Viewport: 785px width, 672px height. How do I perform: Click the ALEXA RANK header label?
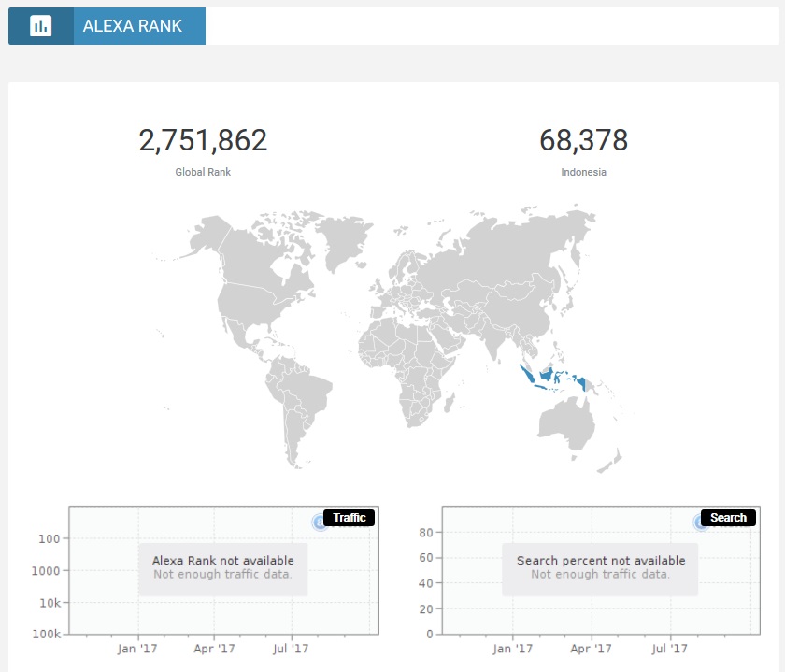132,26
